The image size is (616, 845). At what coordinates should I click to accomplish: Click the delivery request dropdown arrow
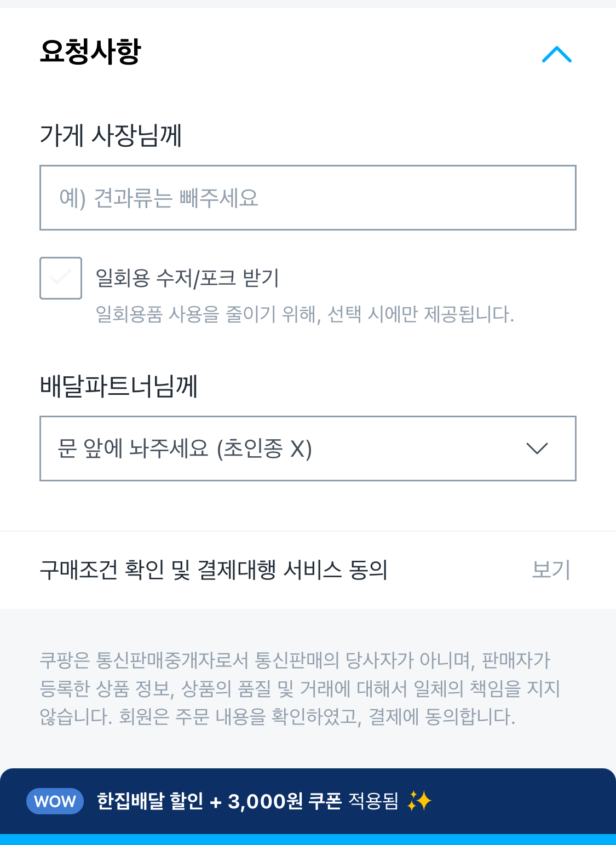click(x=537, y=449)
